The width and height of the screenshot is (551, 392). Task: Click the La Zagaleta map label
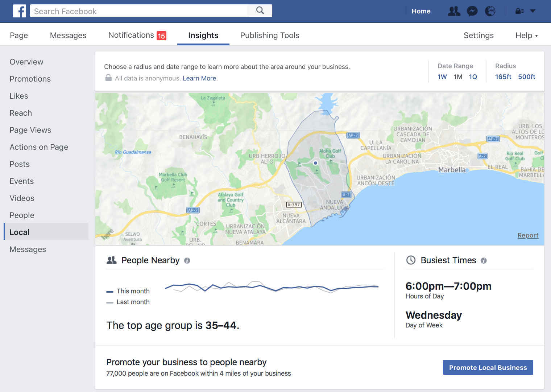click(213, 98)
